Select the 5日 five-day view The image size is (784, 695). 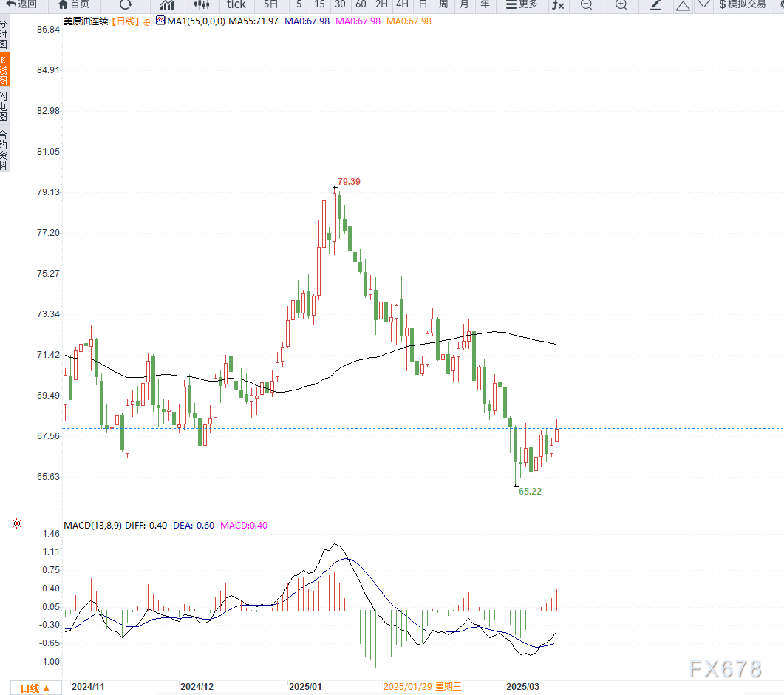(271, 4)
